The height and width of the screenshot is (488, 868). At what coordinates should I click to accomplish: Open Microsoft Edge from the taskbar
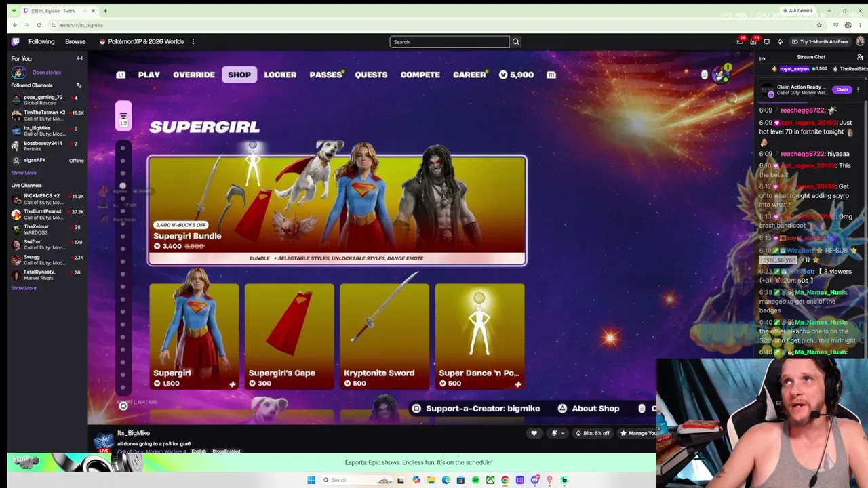pos(446,480)
